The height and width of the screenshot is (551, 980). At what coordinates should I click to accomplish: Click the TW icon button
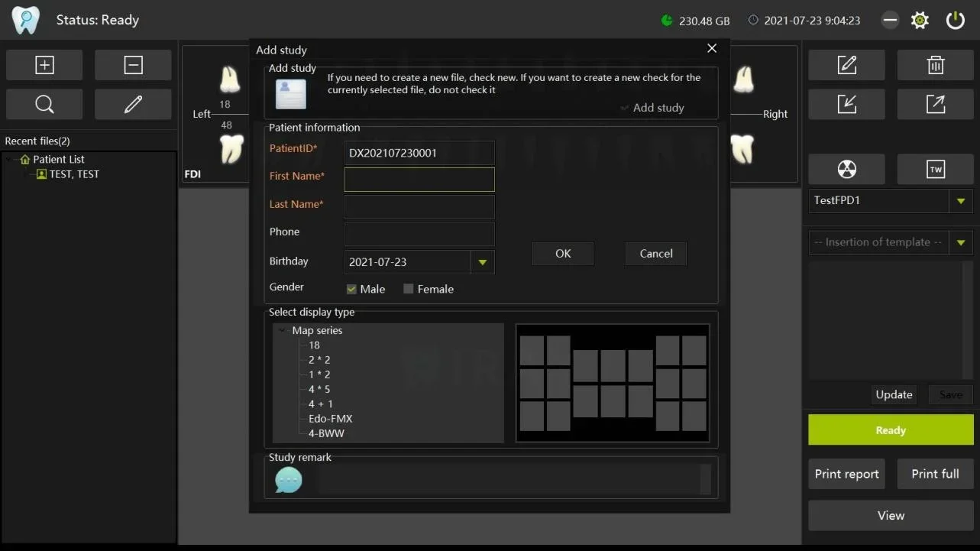coord(935,170)
